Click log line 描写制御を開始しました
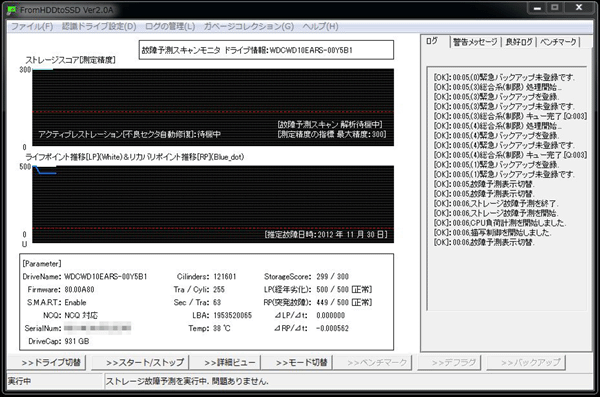 [x=492, y=232]
